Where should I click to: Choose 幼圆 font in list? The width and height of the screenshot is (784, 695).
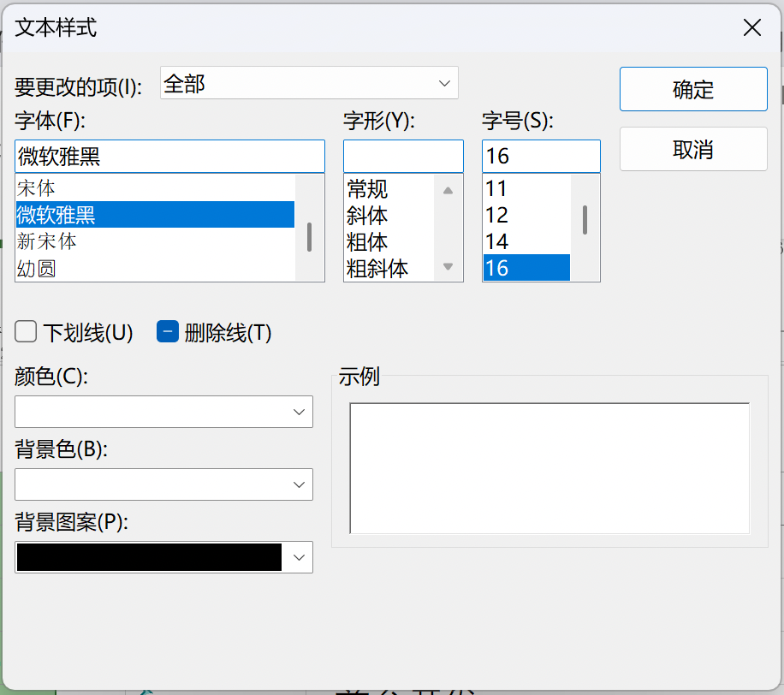click(36, 269)
